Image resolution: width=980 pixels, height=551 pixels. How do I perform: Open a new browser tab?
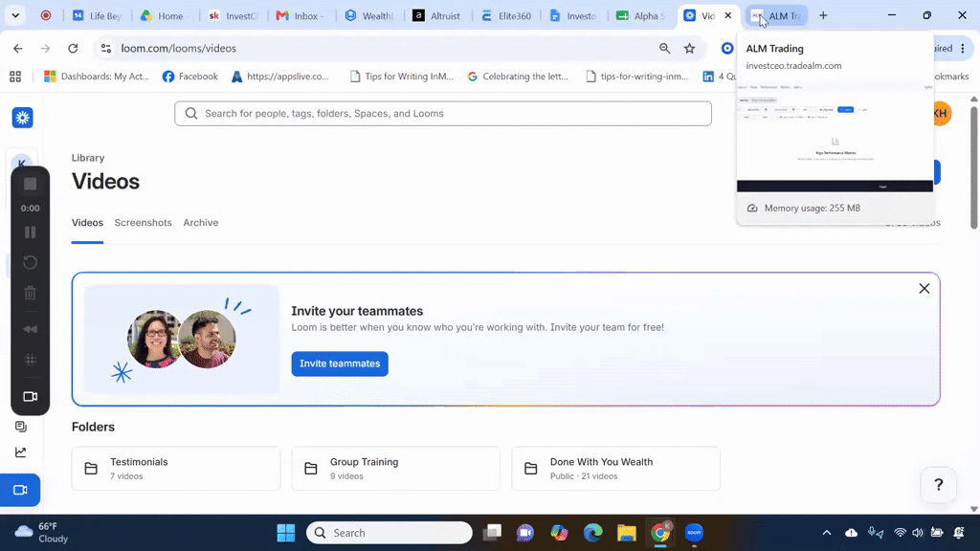[x=823, y=15]
